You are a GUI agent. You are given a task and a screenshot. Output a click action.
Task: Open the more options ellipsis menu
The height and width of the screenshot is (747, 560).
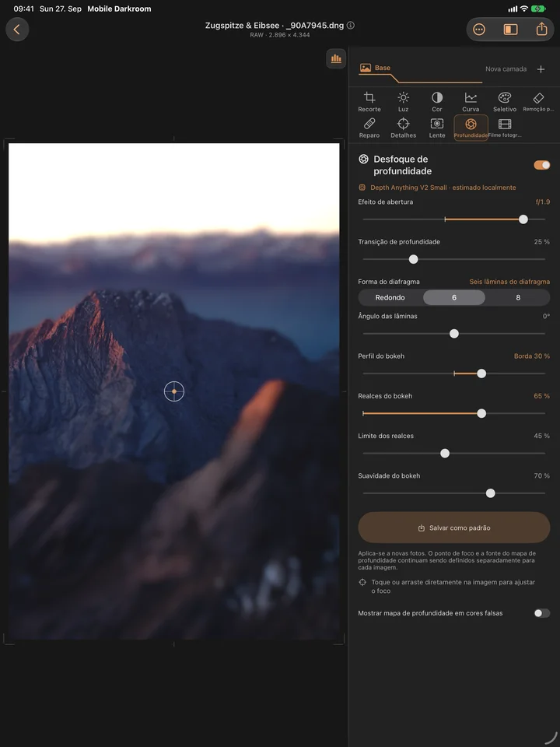[x=478, y=30]
